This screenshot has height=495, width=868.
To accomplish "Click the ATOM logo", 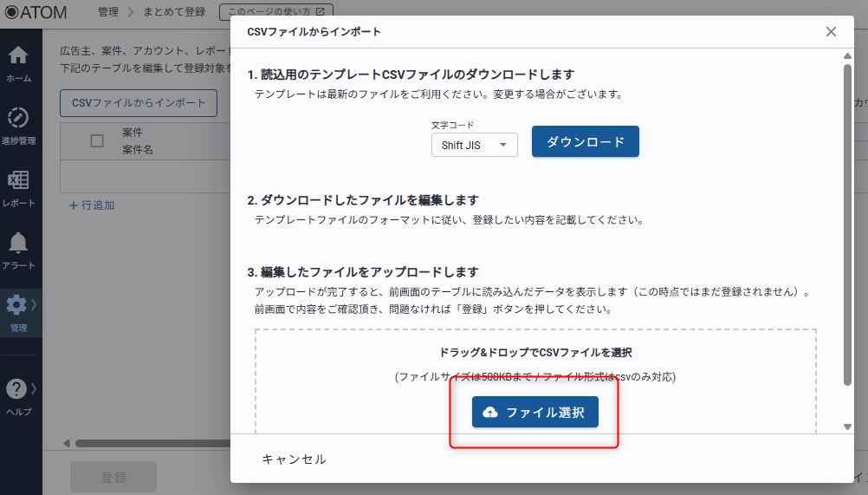I will [36, 12].
